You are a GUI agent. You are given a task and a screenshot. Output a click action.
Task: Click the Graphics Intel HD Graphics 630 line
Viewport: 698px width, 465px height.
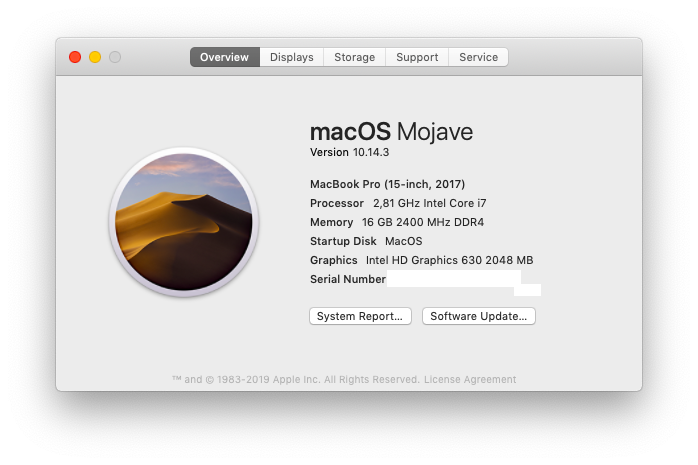pyautogui.click(x=421, y=260)
